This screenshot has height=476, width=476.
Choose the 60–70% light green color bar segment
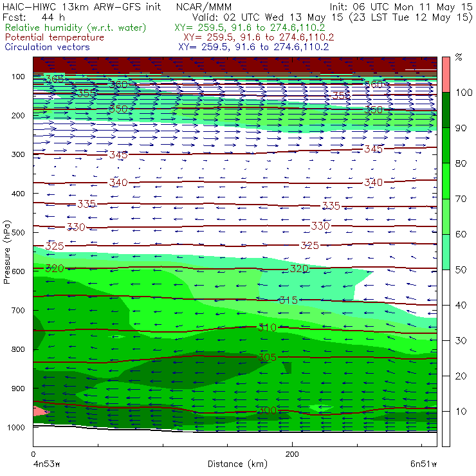446,216
